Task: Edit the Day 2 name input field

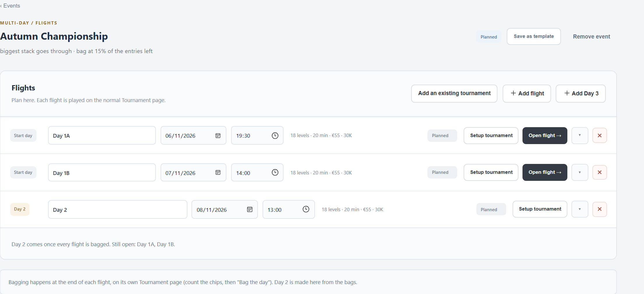Action: 117,209
